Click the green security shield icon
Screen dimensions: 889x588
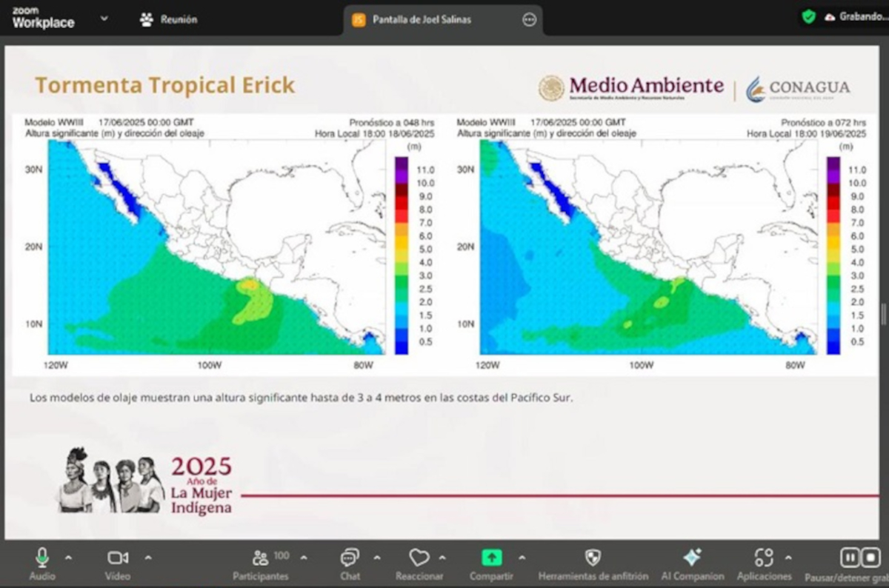click(x=809, y=16)
